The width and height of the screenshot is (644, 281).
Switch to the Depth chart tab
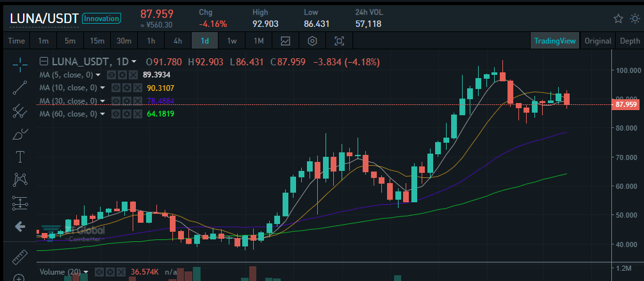click(630, 40)
